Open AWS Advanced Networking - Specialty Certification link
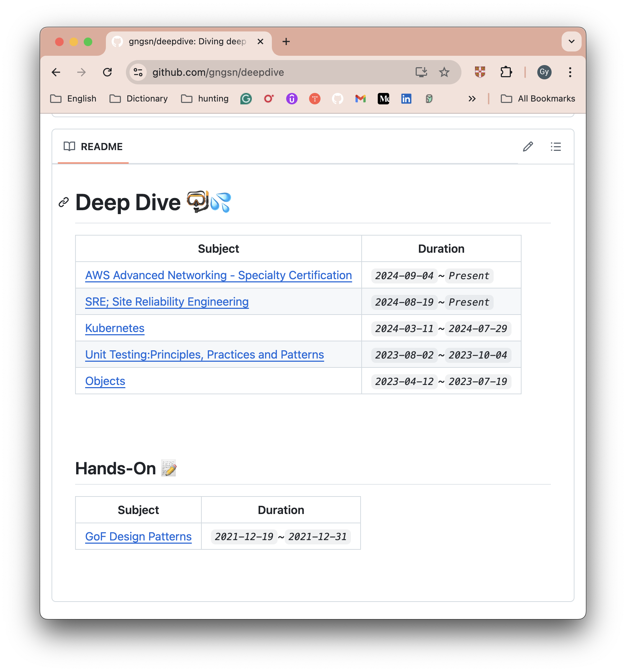 219,275
